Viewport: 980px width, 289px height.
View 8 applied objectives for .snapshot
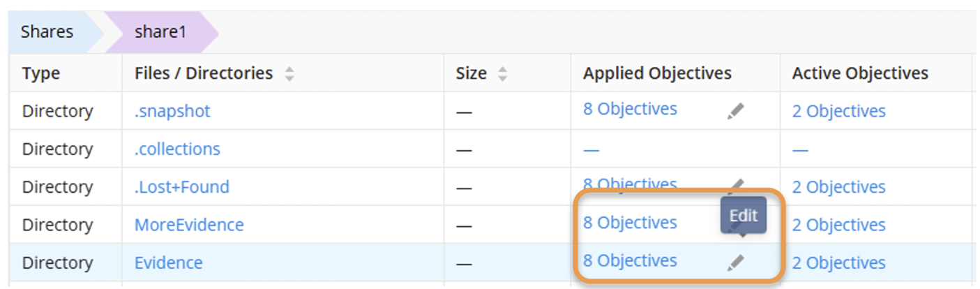[x=630, y=109]
